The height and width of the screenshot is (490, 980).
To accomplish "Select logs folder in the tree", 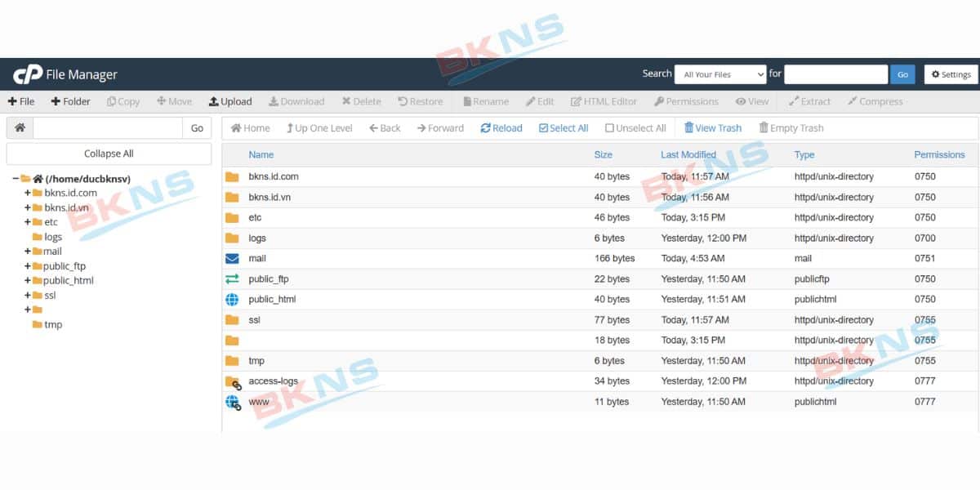I will [53, 237].
